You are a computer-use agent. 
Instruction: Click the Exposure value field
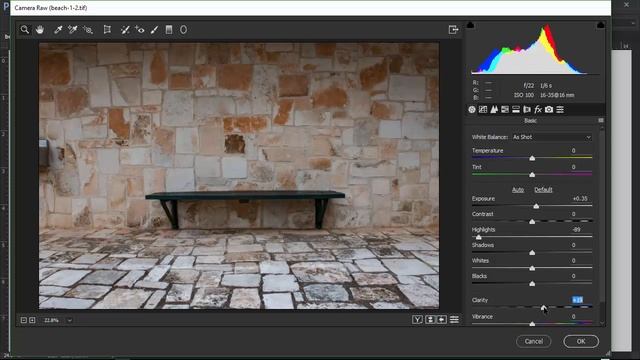[x=580, y=199]
